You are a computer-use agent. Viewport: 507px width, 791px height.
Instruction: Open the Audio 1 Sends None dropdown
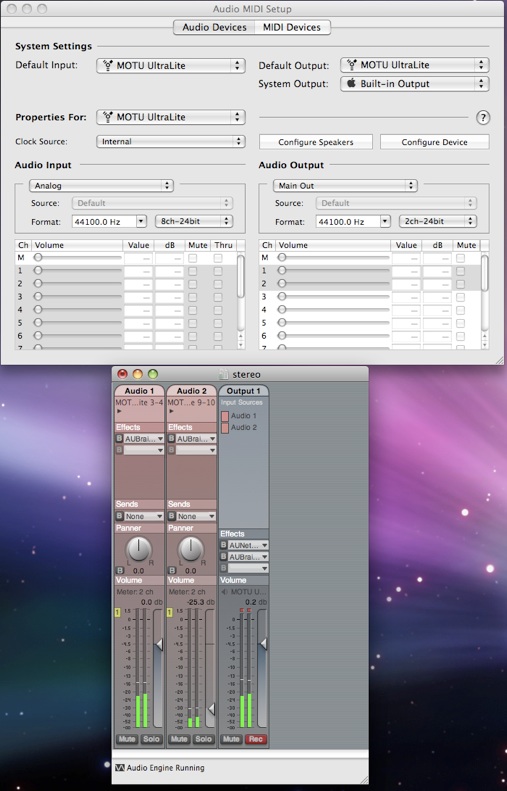point(144,516)
